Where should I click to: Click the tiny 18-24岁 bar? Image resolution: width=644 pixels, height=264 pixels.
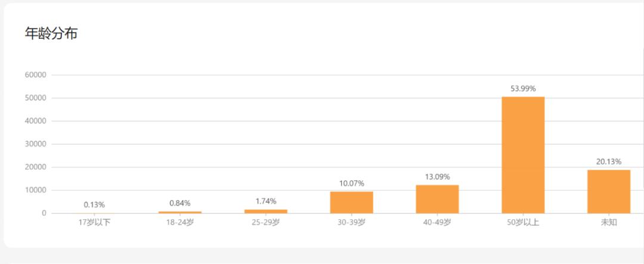[180, 212]
